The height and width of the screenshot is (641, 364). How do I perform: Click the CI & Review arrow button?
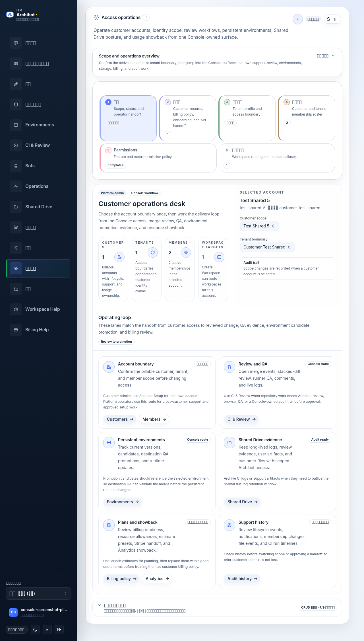(x=241, y=419)
